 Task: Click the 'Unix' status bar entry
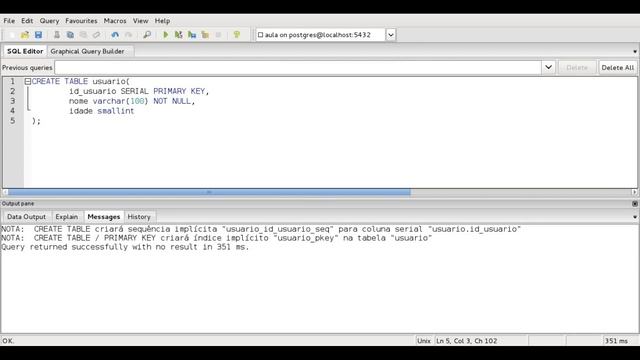point(424,341)
